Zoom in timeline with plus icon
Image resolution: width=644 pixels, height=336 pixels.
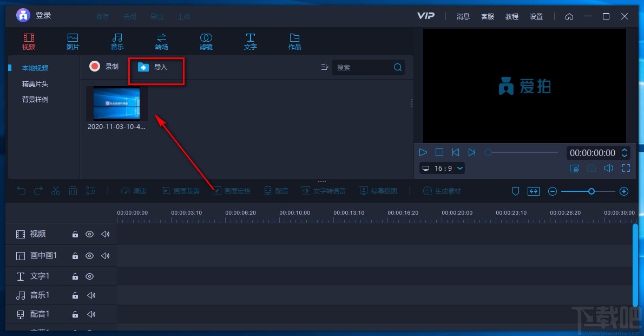(624, 191)
